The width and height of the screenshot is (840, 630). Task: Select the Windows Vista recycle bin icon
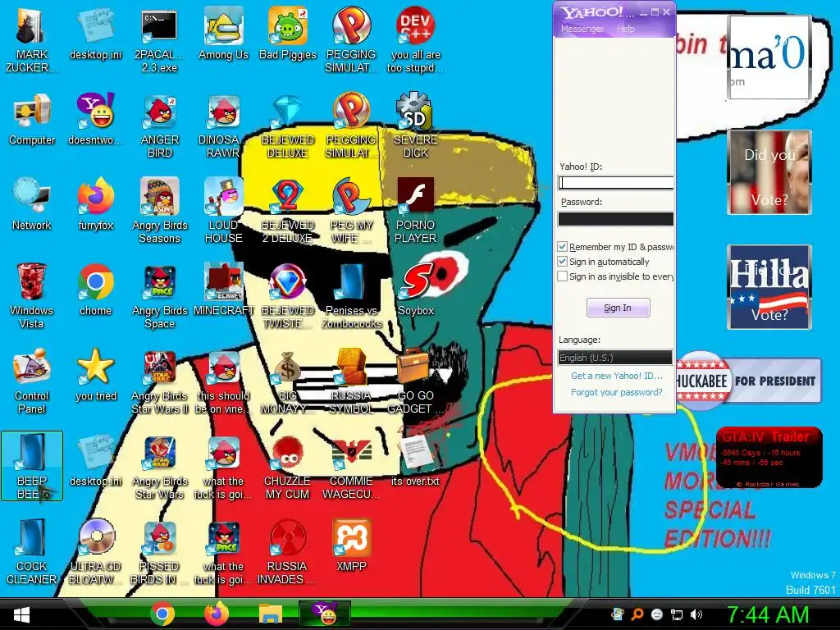pyautogui.click(x=32, y=296)
